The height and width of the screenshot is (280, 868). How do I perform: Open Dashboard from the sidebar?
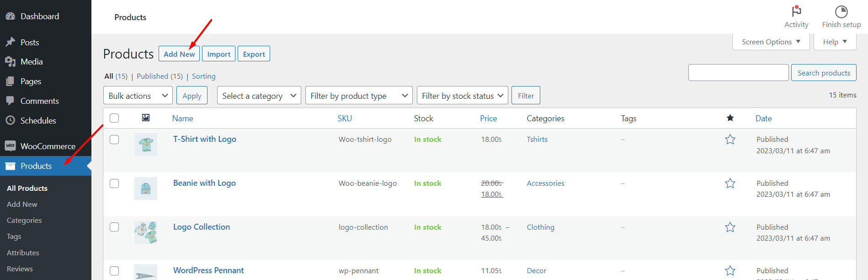[39, 16]
